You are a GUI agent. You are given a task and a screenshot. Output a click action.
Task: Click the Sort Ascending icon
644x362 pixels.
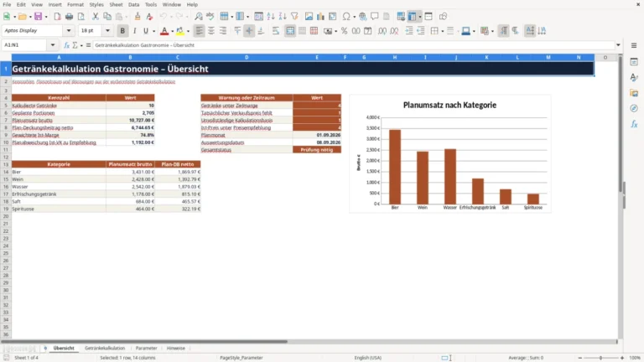click(271, 17)
